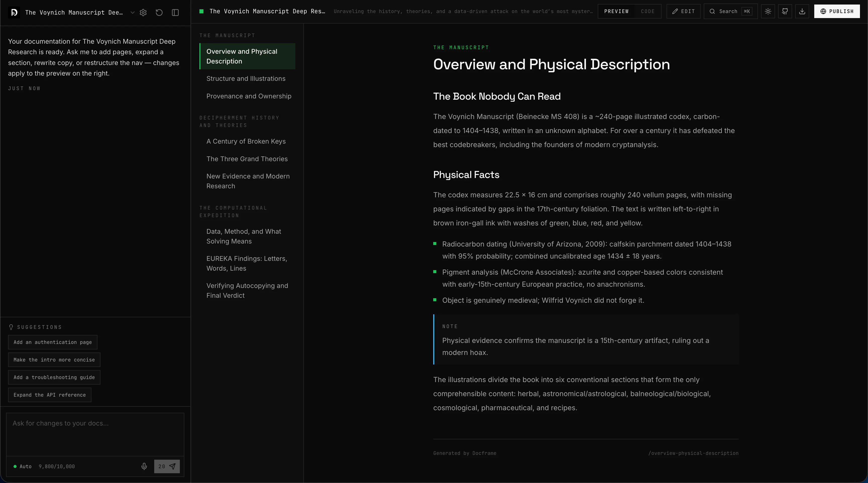Switch to the Preview tab
Screen dimensions: 868x483
pyautogui.click(x=616, y=12)
